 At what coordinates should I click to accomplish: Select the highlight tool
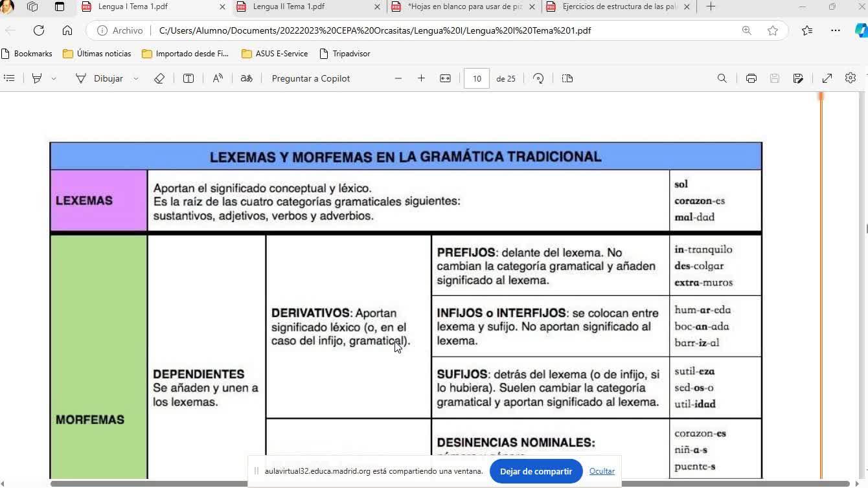pos(37,78)
